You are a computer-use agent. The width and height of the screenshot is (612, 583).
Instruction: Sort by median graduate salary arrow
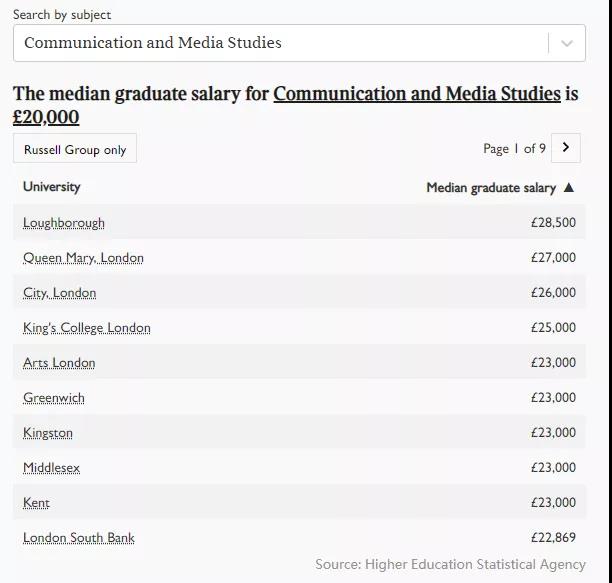[x=569, y=188]
